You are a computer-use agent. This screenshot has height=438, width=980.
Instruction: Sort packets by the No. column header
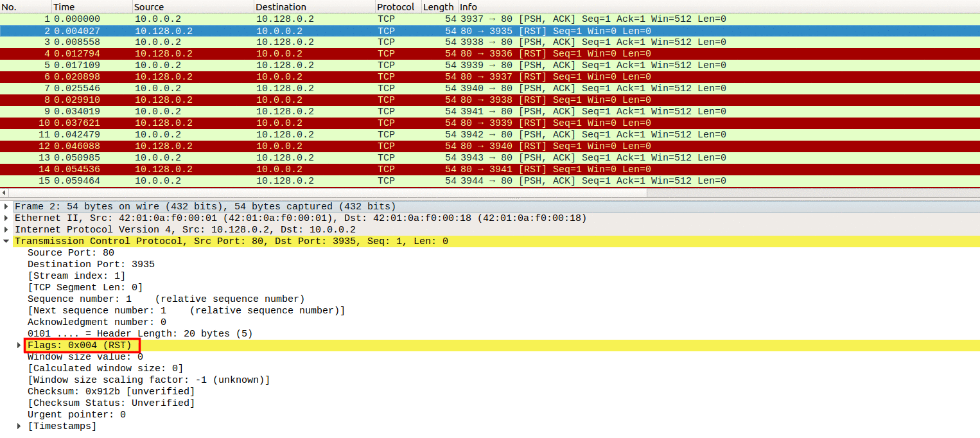[26, 6]
